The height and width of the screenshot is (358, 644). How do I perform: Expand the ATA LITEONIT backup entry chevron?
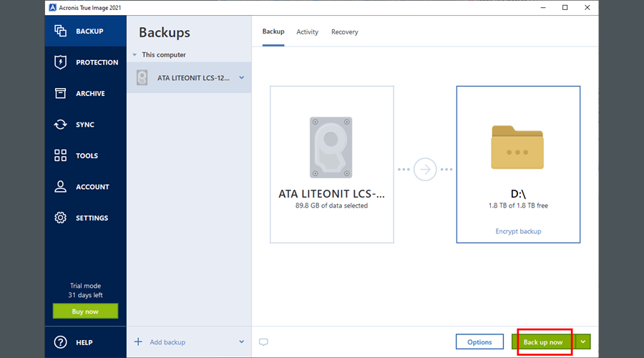(241, 78)
